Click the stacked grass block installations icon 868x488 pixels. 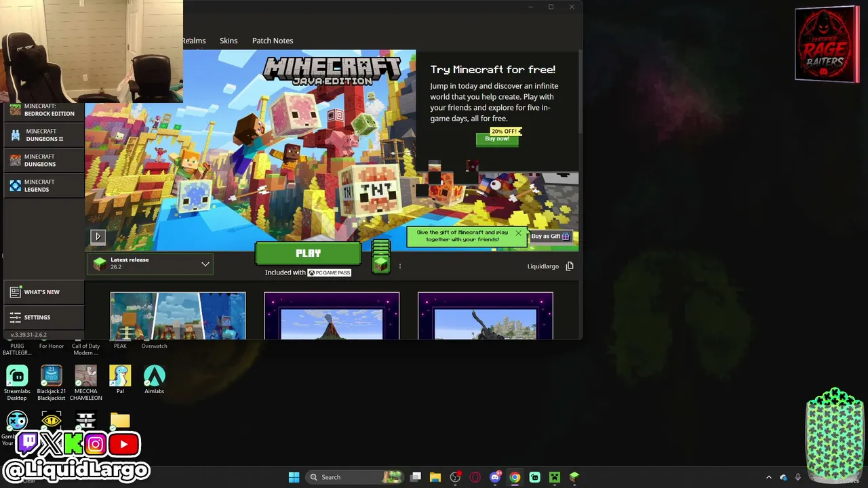click(381, 256)
